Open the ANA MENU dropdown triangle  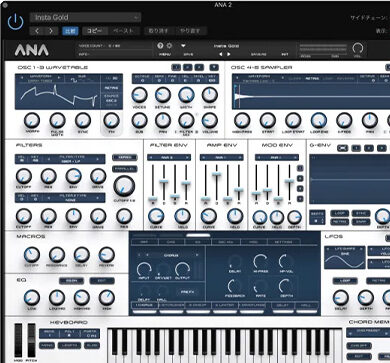(183, 46)
